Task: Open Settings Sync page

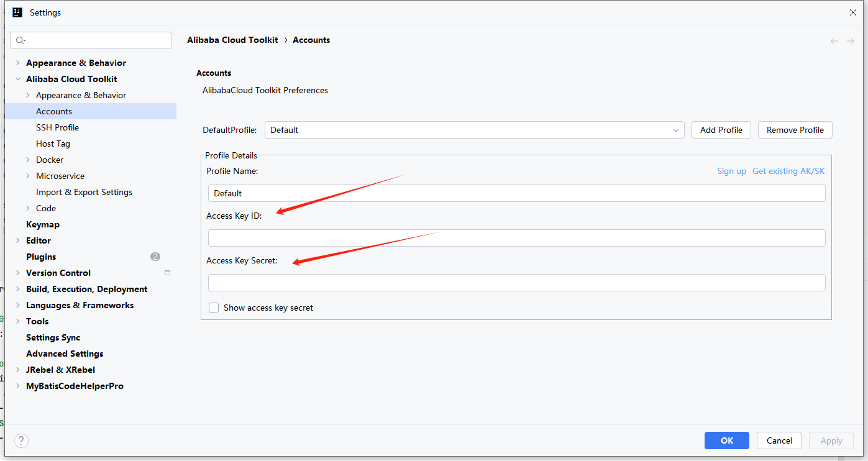Action: [x=53, y=337]
